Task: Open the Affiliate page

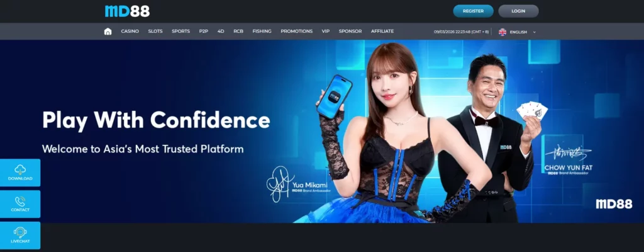Action: point(382,31)
